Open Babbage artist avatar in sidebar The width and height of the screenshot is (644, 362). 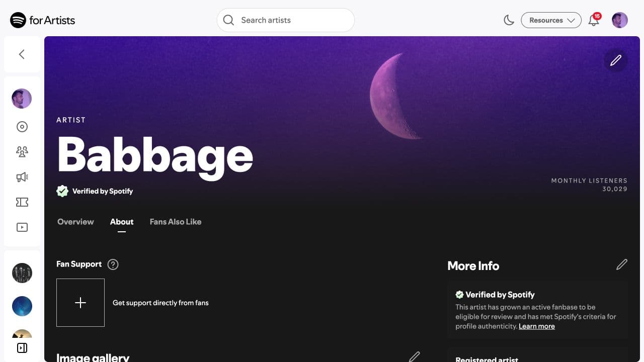22,99
